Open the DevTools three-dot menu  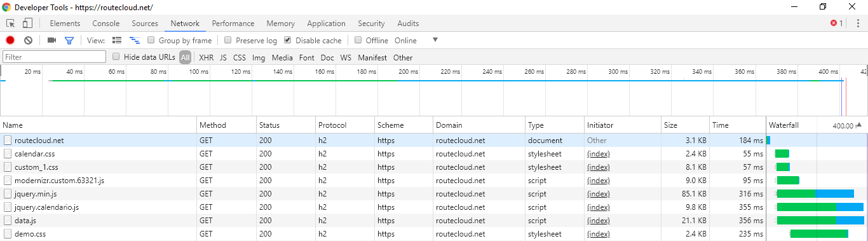(858, 24)
